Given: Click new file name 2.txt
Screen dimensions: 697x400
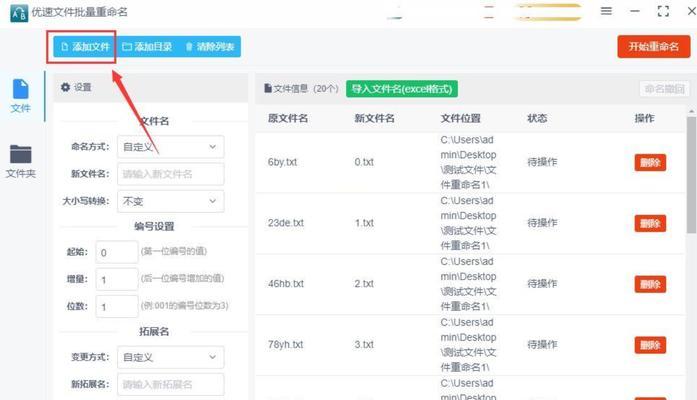Looking at the screenshot, I should [x=364, y=284].
